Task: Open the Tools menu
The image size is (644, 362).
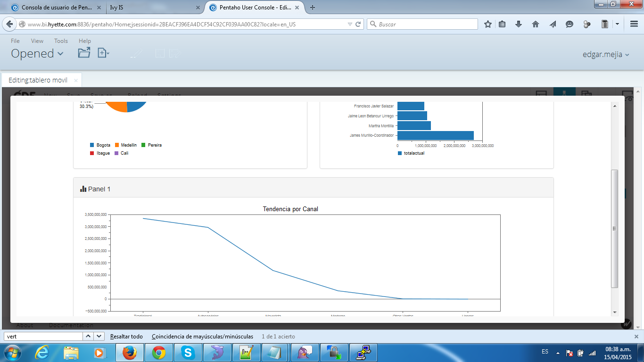Action: click(x=61, y=41)
